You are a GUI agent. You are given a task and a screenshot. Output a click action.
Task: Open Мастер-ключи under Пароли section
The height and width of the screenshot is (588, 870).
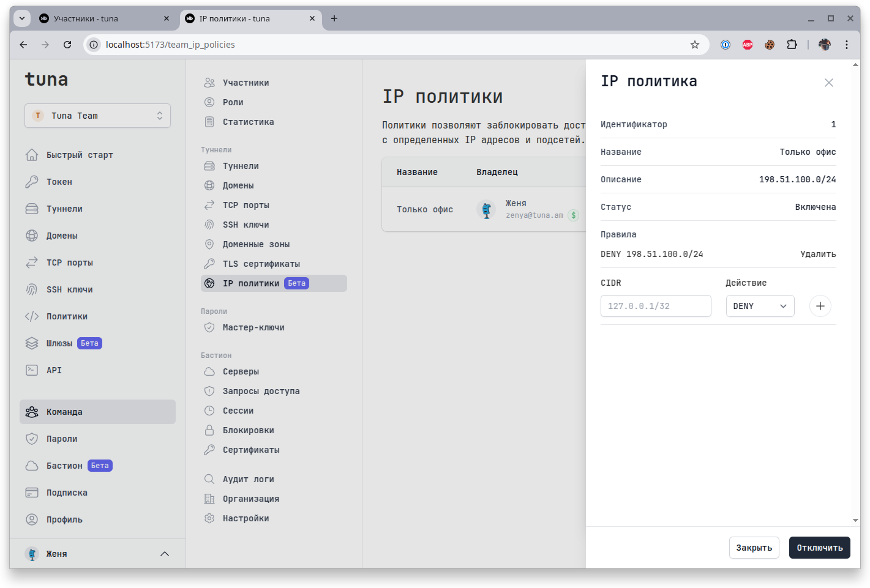(x=253, y=327)
